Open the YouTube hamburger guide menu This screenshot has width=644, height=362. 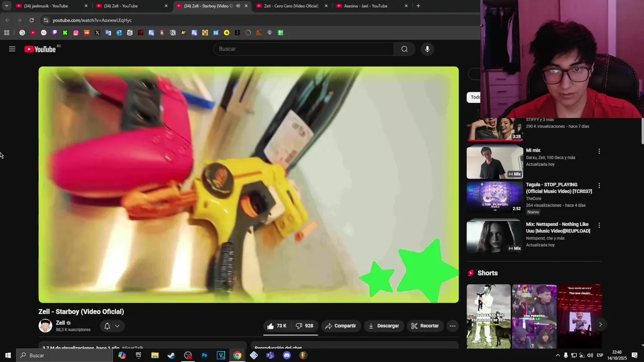(12, 49)
